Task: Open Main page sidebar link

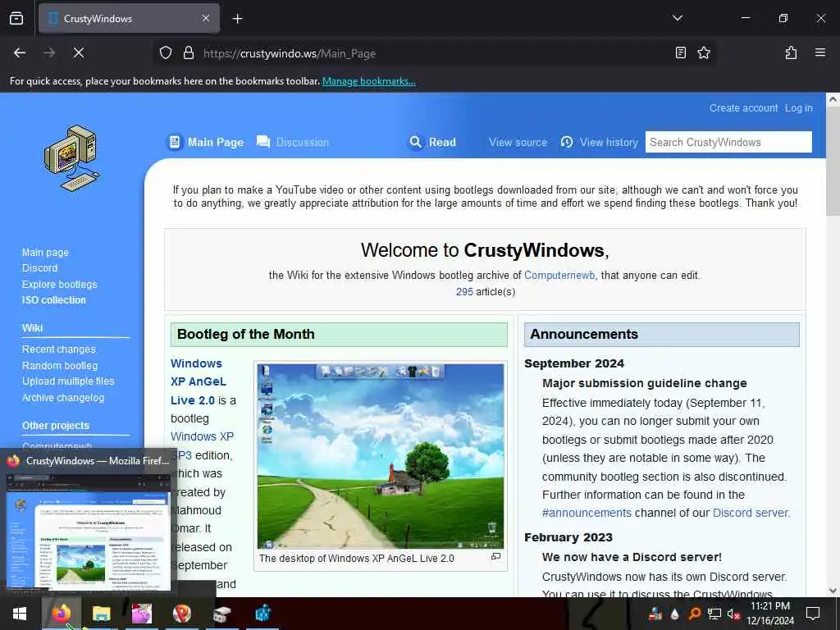Action: [x=45, y=253]
